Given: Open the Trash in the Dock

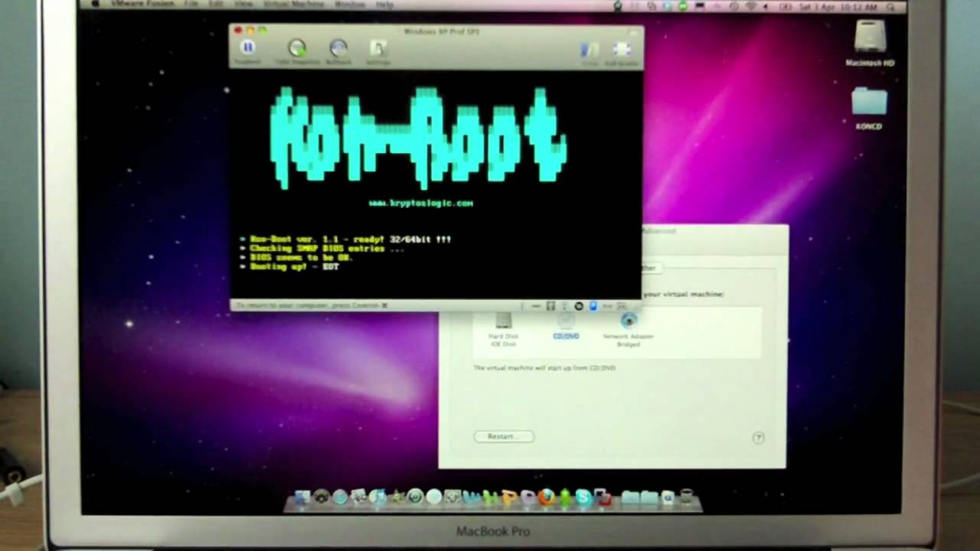Looking at the screenshot, I should click(x=686, y=497).
